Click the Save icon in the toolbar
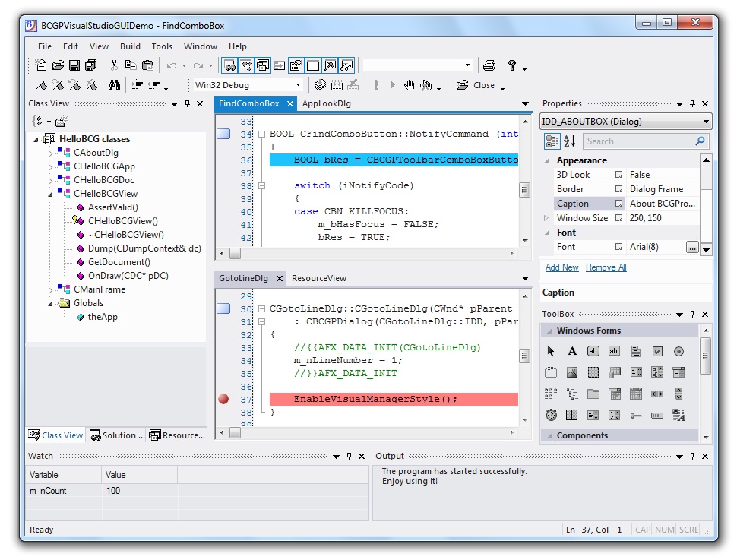The width and height of the screenshot is (737, 560). (74, 65)
